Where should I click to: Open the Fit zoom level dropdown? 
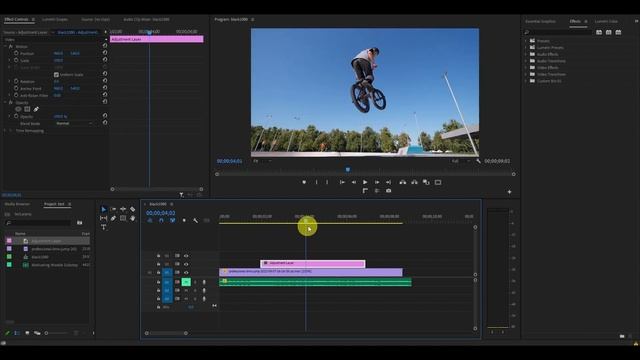coord(262,161)
